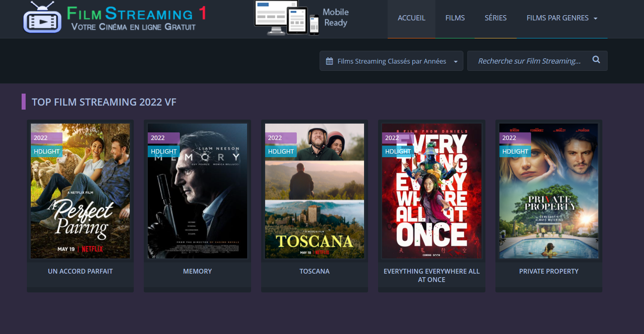Open Films Streaming Classés par Années dropdown

pos(391,61)
